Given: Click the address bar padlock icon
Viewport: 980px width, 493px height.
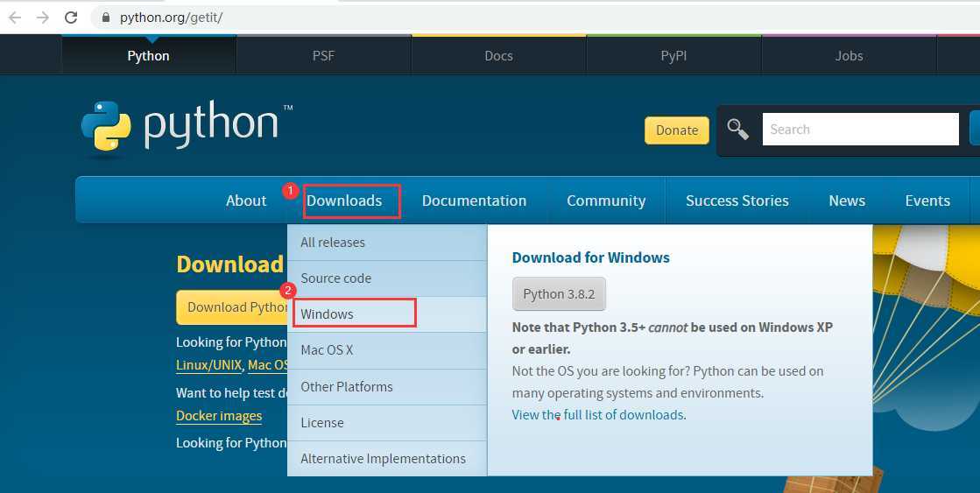Looking at the screenshot, I should [106, 18].
